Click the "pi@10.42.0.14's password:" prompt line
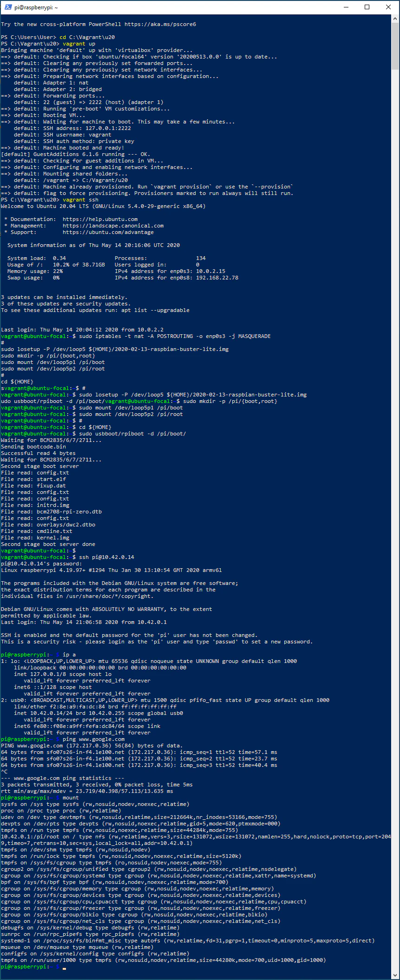400x980 pixels. pyautogui.click(x=41, y=564)
